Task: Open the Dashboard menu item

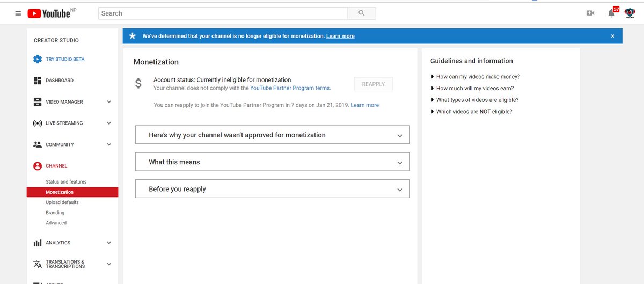Action: click(x=60, y=81)
